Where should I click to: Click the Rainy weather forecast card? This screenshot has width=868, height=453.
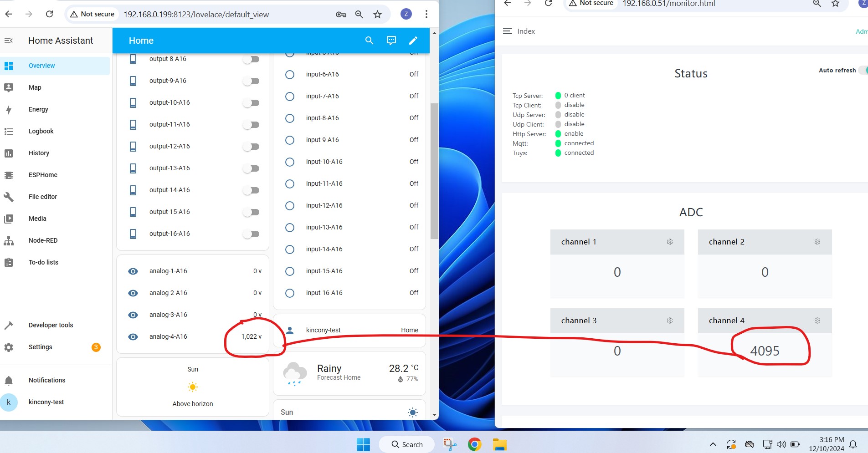tap(349, 373)
